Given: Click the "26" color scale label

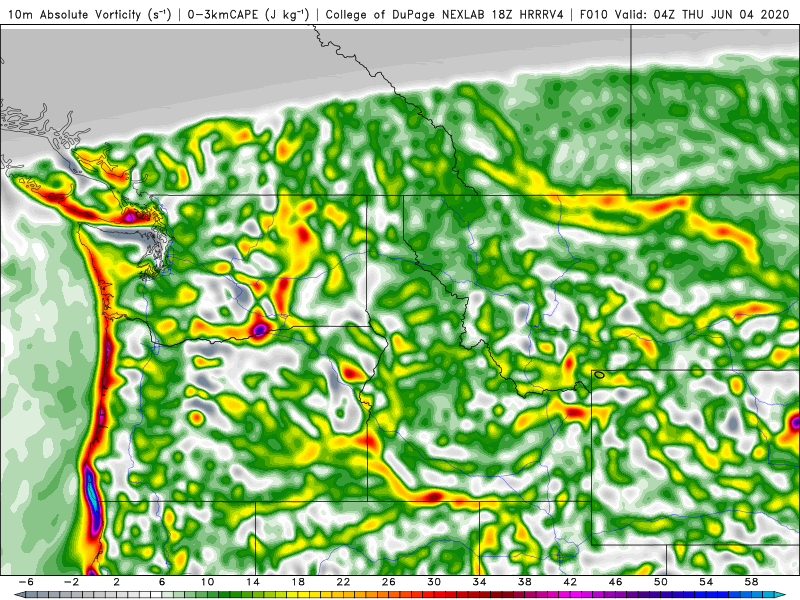Looking at the screenshot, I should tap(388, 582).
